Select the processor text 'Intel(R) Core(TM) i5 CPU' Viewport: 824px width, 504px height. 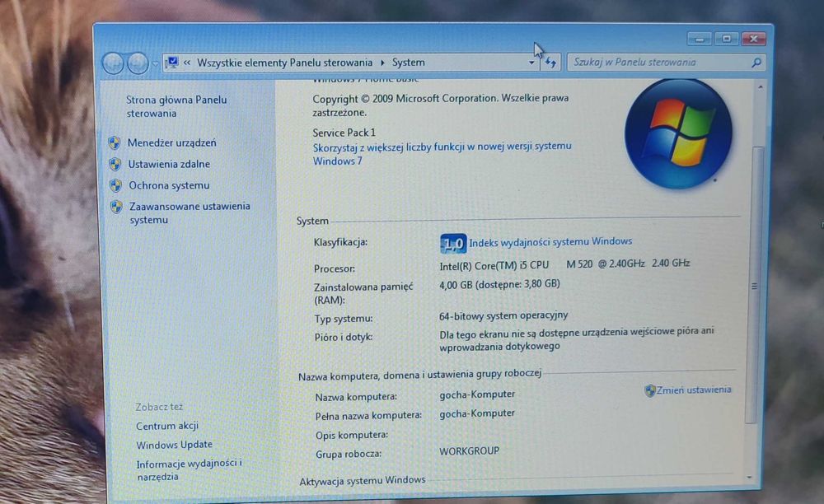point(494,266)
